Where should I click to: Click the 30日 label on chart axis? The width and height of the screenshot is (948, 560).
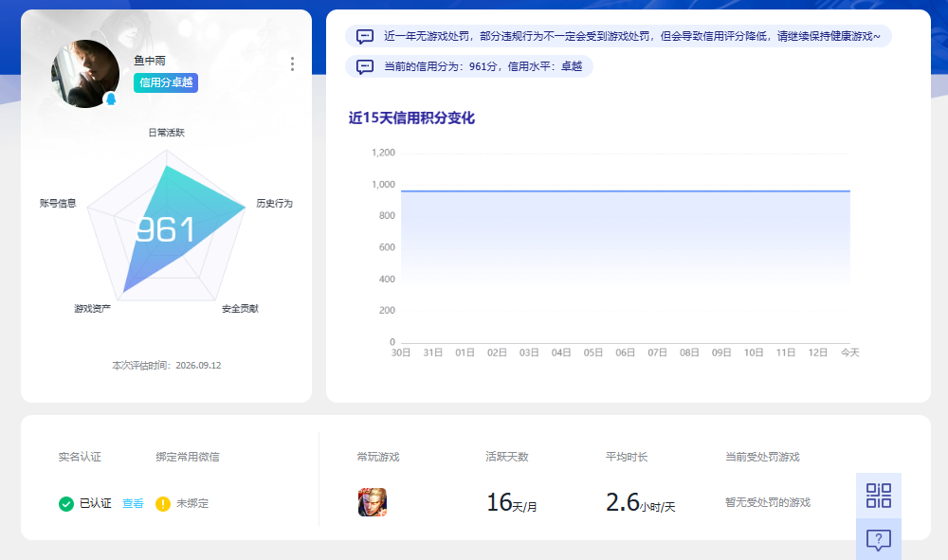point(401,352)
